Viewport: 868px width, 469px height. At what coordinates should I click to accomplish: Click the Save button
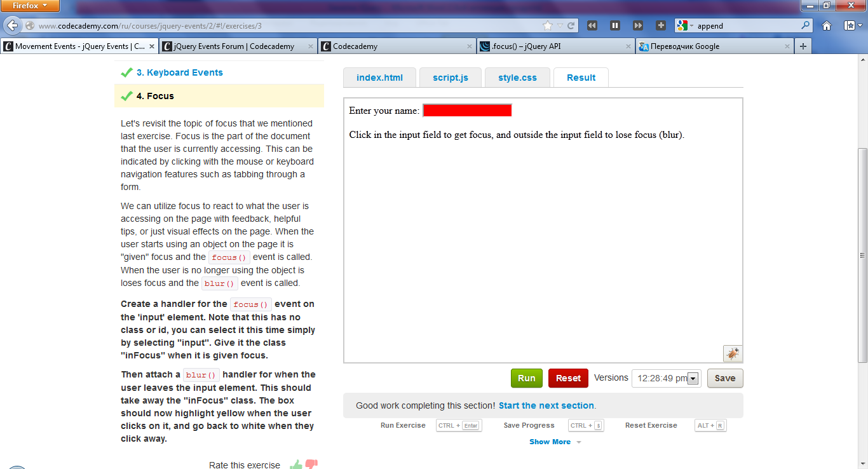tap(725, 378)
